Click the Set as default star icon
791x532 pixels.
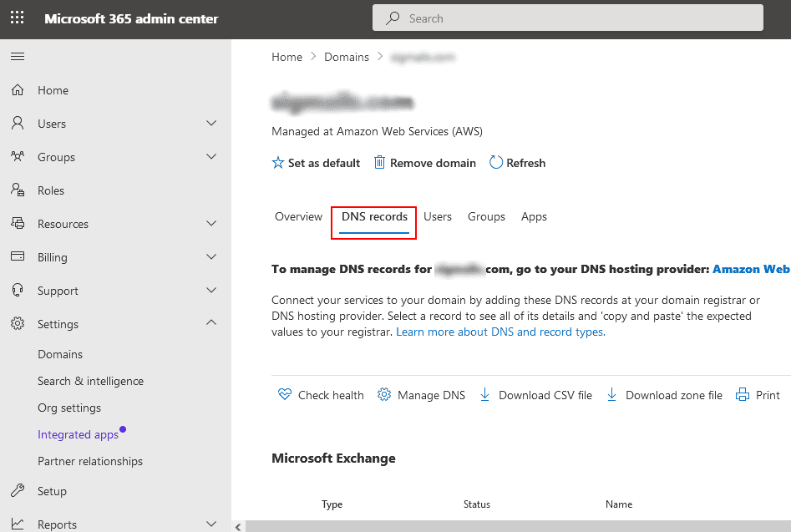coord(278,163)
